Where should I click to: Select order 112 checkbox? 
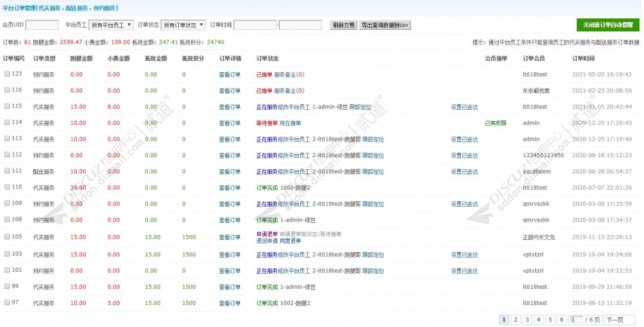pos(7,154)
